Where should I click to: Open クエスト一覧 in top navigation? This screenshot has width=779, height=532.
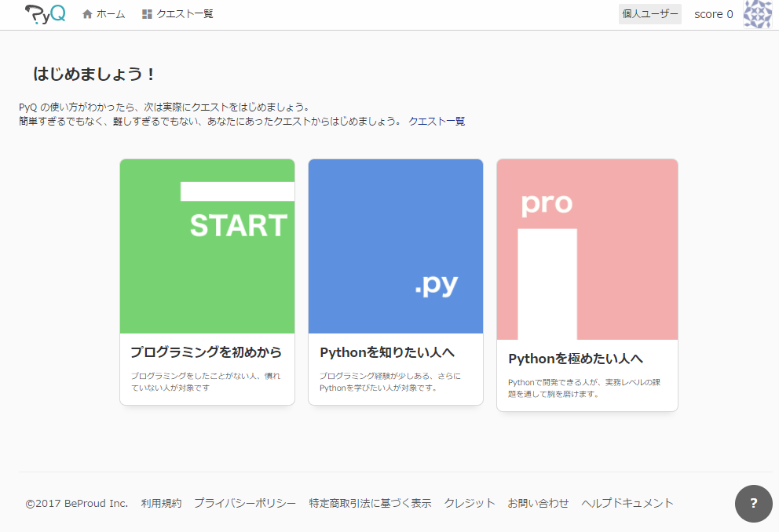[185, 14]
